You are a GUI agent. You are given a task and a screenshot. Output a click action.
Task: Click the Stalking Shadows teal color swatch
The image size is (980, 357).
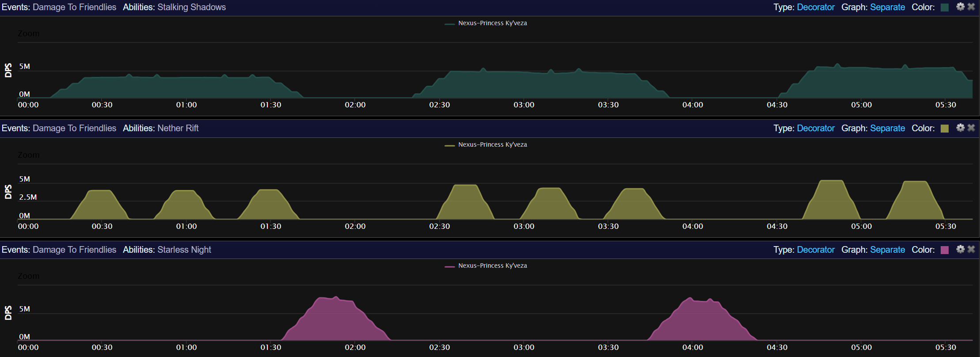tap(945, 8)
